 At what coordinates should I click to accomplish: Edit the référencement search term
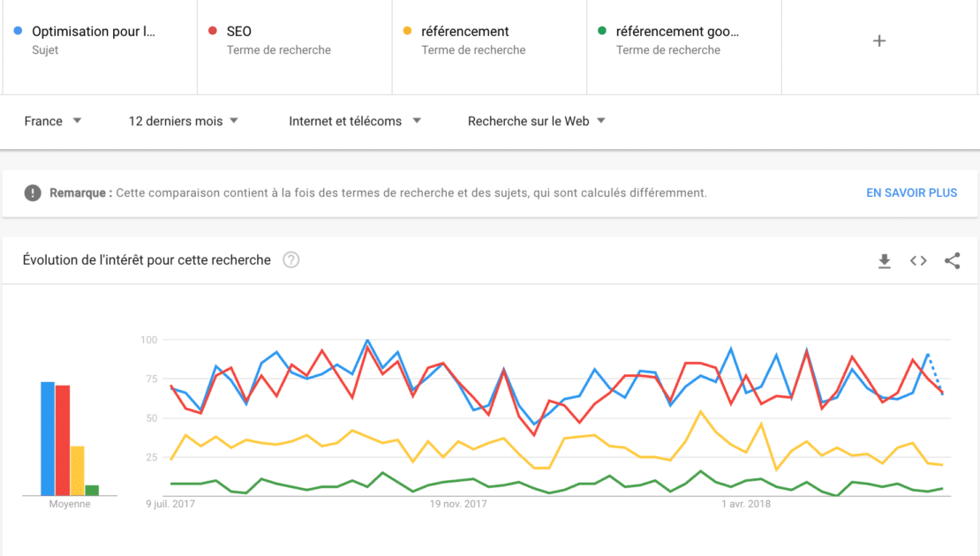point(489,41)
